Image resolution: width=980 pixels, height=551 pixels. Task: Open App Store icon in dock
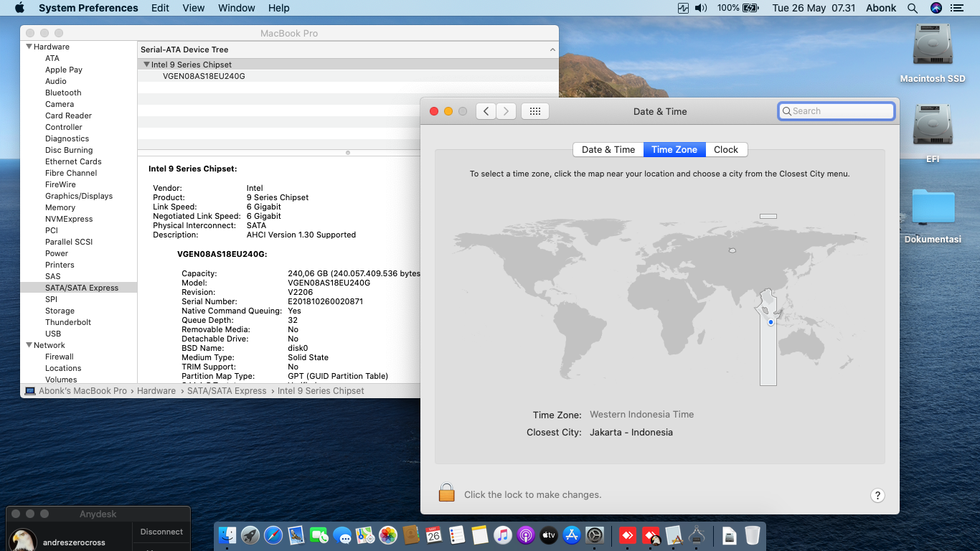click(x=572, y=535)
